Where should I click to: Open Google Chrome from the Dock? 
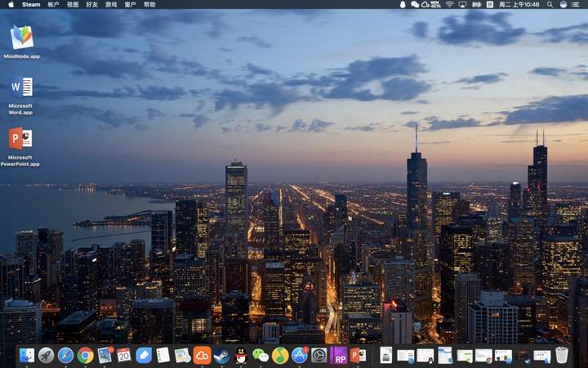point(85,355)
